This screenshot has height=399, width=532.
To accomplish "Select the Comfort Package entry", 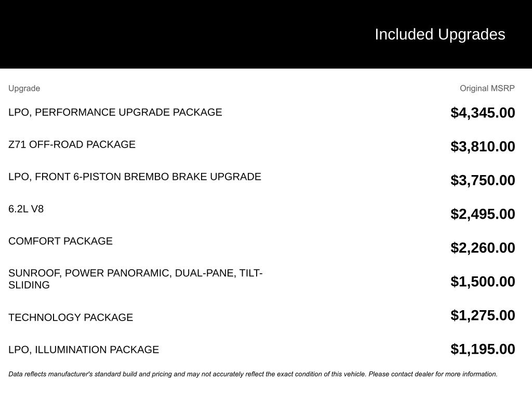I will click(60, 241).
